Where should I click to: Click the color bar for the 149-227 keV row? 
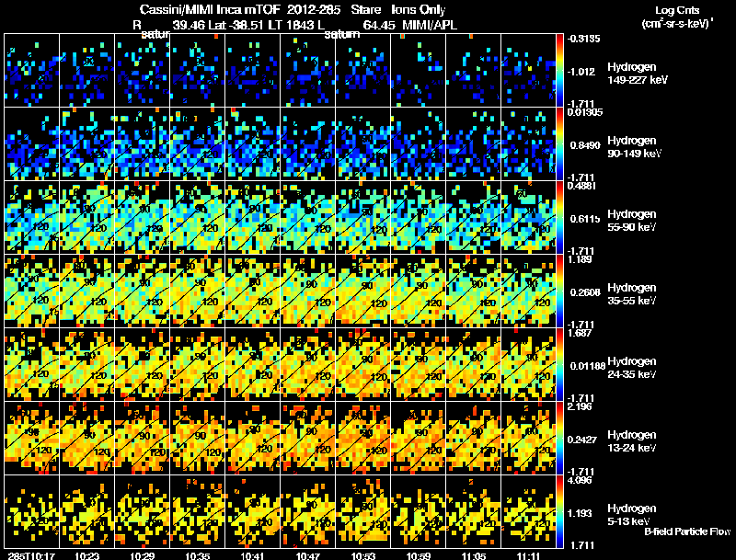[559, 71]
